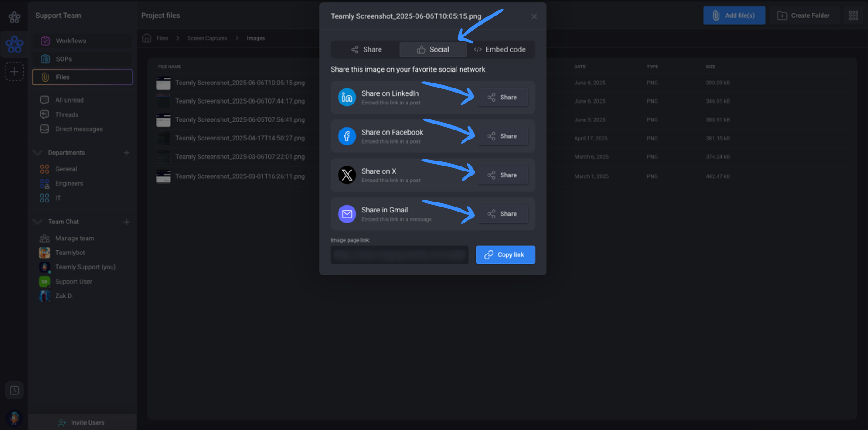This screenshot has height=430, width=868.
Task: Open file Teamly Screenshot_2025-04-17T14:50:27.png
Action: (240, 138)
